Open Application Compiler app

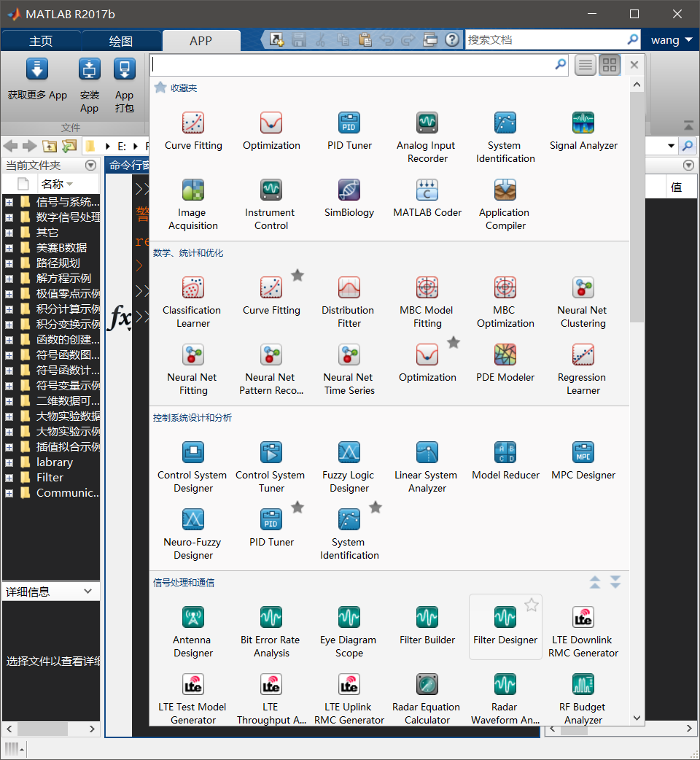tap(505, 204)
